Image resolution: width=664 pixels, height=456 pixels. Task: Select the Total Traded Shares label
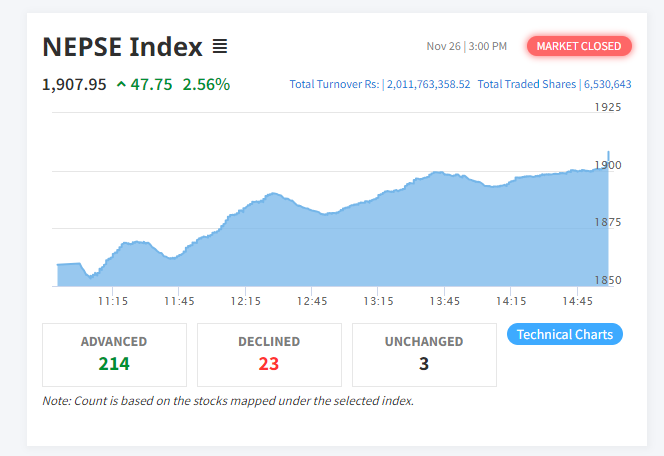click(526, 85)
